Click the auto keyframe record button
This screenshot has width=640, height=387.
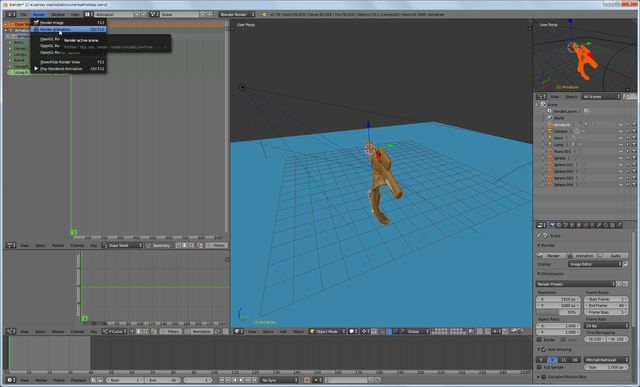coord(307,380)
